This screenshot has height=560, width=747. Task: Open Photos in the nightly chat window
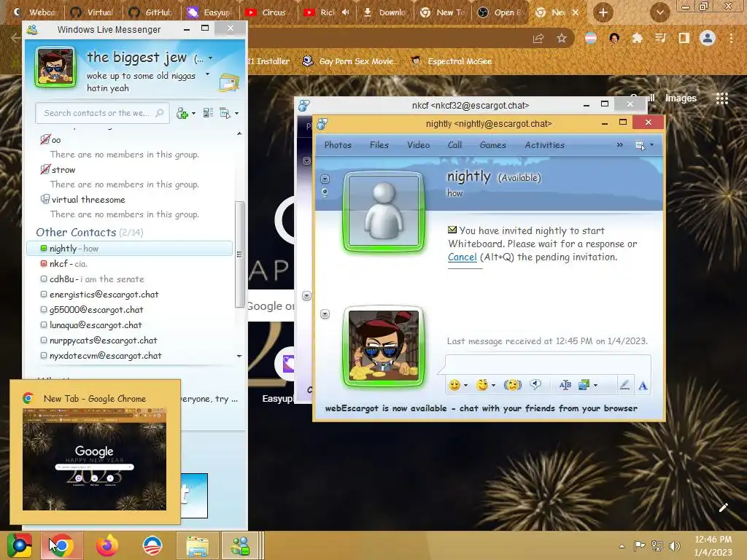(x=338, y=145)
